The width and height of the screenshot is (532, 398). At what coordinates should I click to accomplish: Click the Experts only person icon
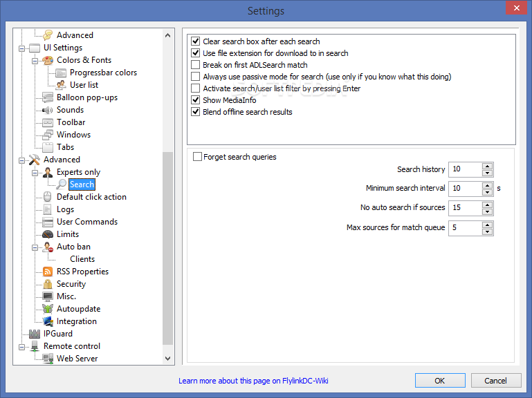(x=48, y=172)
